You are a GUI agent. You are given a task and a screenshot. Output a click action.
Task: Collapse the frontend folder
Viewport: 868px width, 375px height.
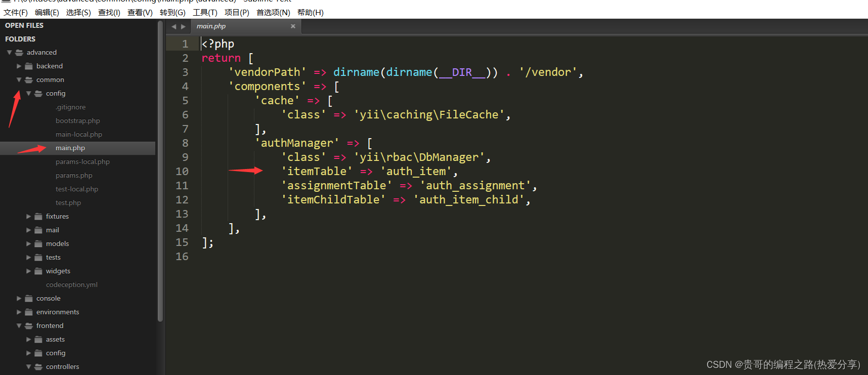tap(19, 326)
